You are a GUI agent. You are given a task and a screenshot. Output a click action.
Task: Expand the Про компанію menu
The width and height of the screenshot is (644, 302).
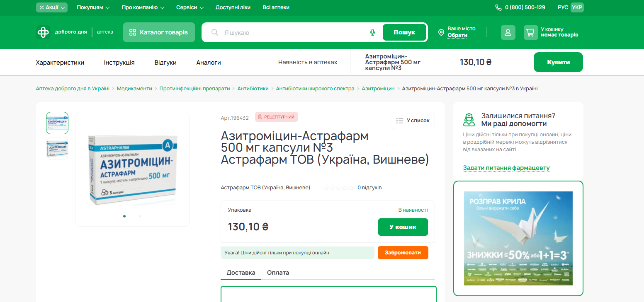coord(143,7)
